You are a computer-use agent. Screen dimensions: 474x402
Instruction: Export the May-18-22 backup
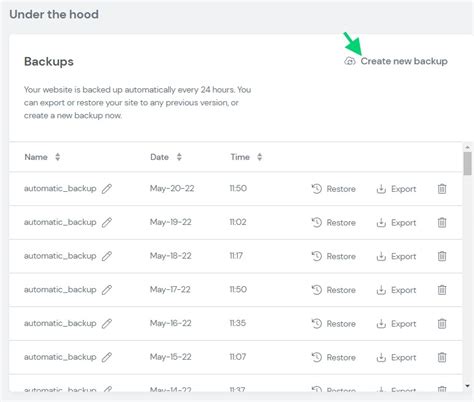[396, 256]
